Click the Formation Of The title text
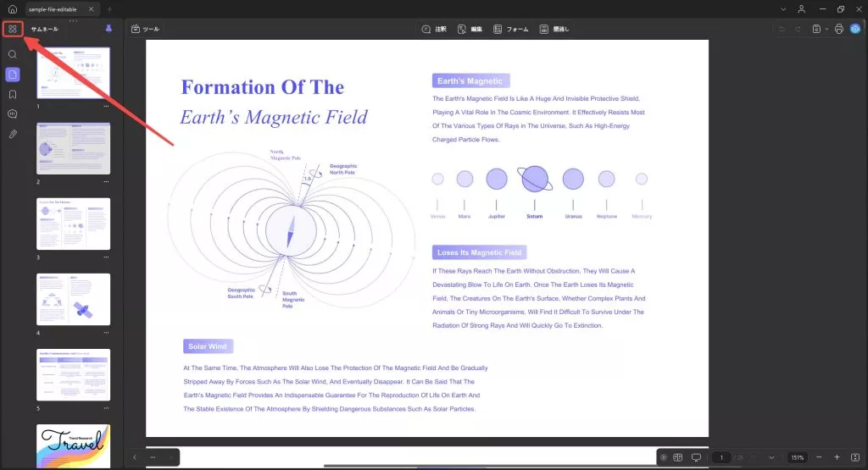This screenshot has height=470, width=868. [263, 87]
